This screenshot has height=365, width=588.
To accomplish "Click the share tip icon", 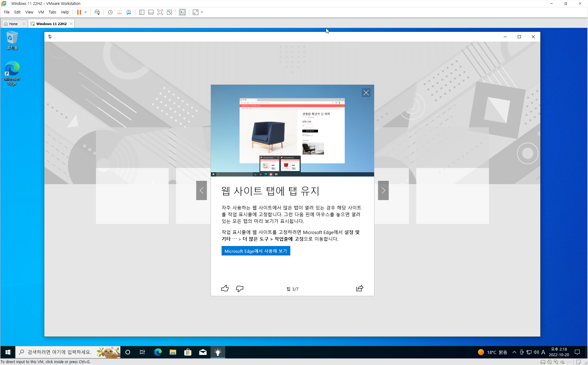I will [360, 288].
